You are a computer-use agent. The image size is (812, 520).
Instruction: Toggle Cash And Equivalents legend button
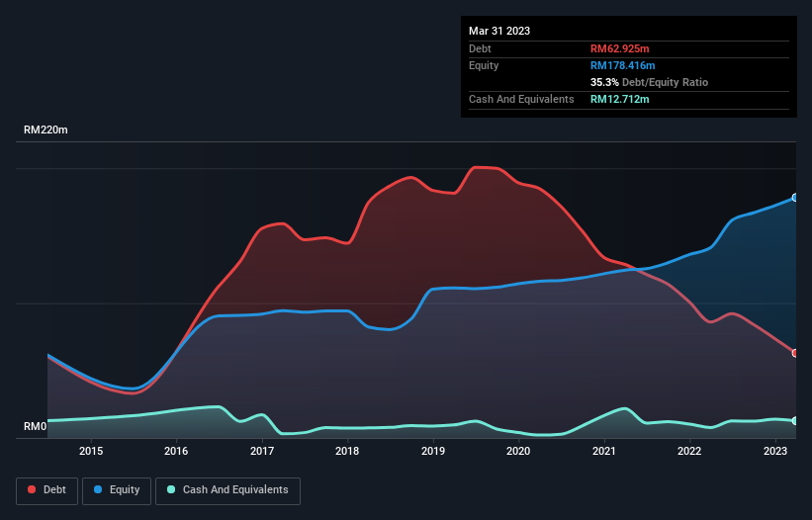coord(227,490)
